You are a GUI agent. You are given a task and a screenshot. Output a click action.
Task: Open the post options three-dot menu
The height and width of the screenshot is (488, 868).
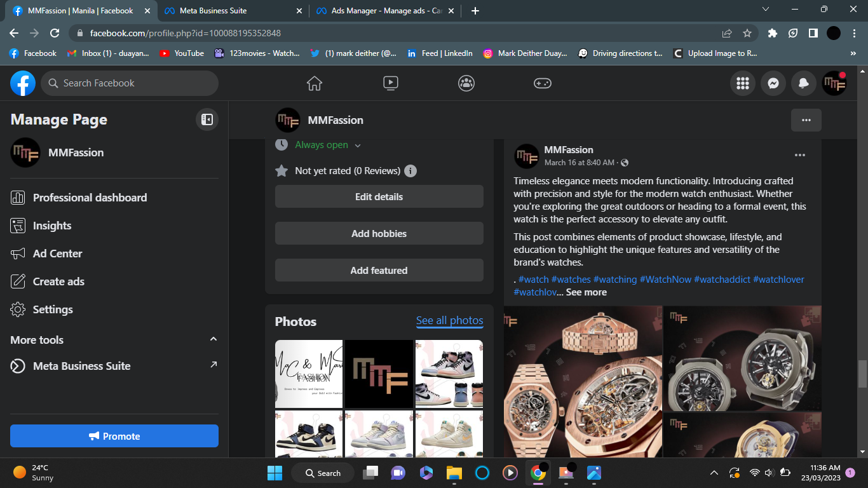click(800, 155)
